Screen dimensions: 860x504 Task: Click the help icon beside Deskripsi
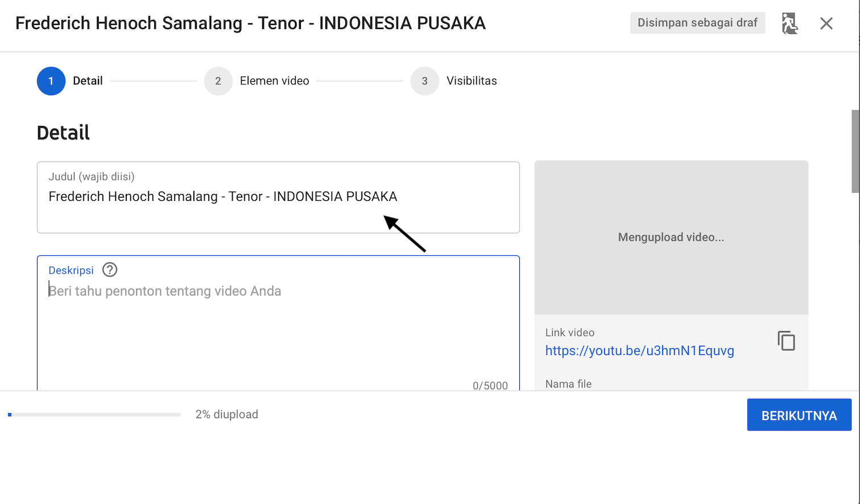click(110, 270)
